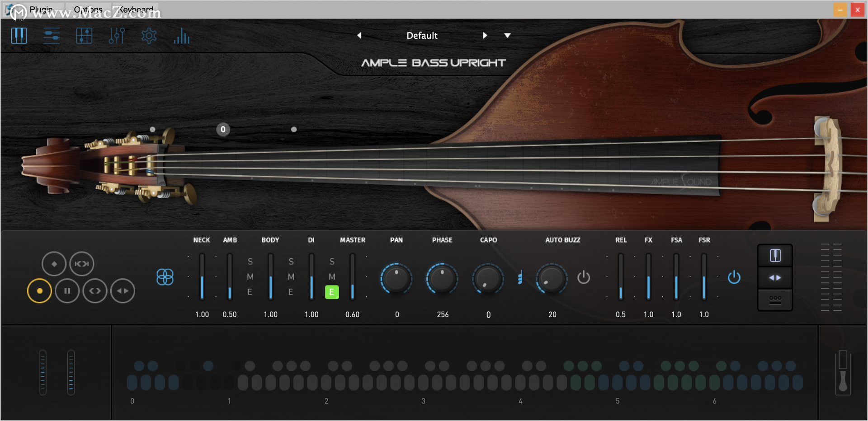Disable the green DI E button
Screen dimensions: 868x421
click(332, 292)
